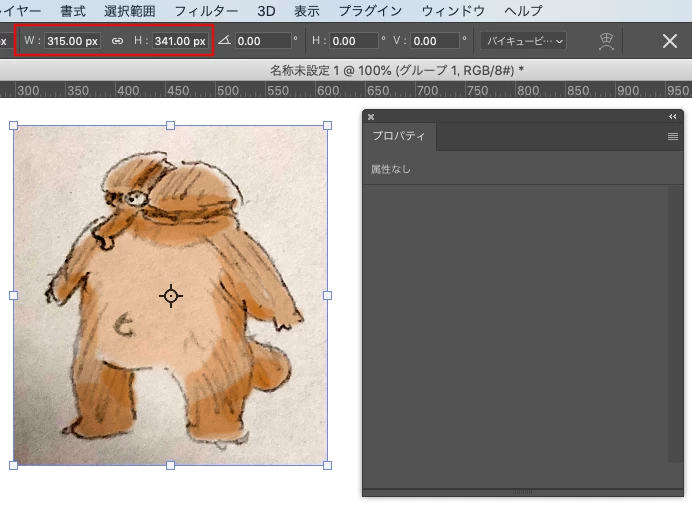Viewport: 692px width, 505px height.
Task: Open the ウィンドウ menu
Action: pyautogui.click(x=453, y=11)
